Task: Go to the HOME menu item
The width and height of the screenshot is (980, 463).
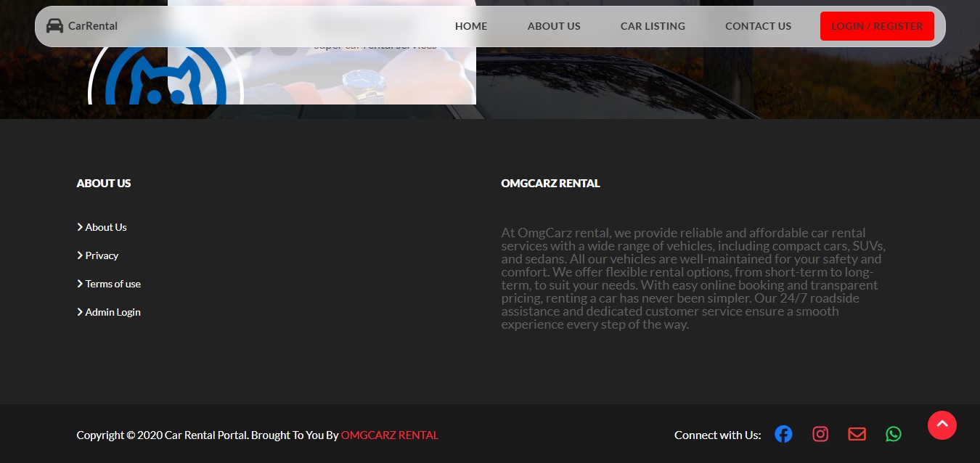Action: click(471, 26)
